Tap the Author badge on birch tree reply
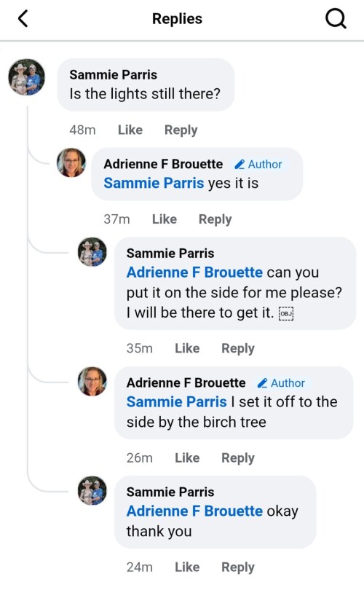 click(281, 383)
